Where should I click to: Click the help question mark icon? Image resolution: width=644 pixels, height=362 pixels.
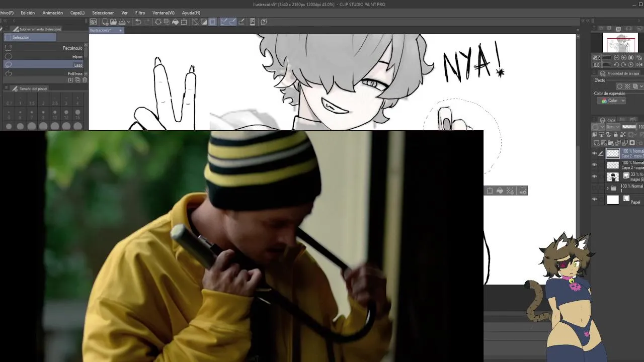tap(264, 22)
